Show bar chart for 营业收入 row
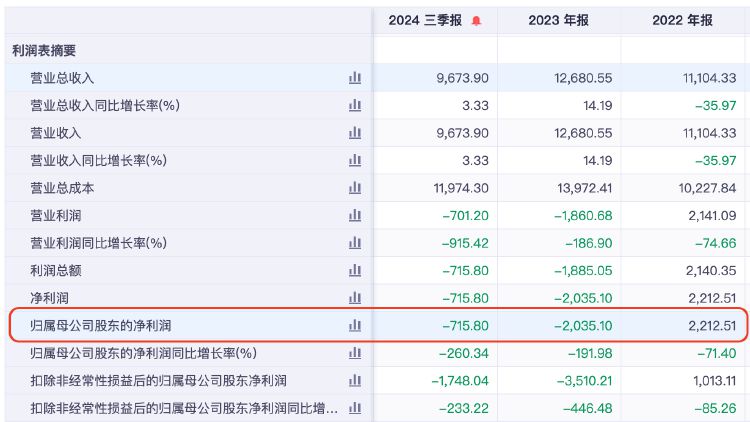Image resolution: width=750 pixels, height=422 pixels. point(355,133)
